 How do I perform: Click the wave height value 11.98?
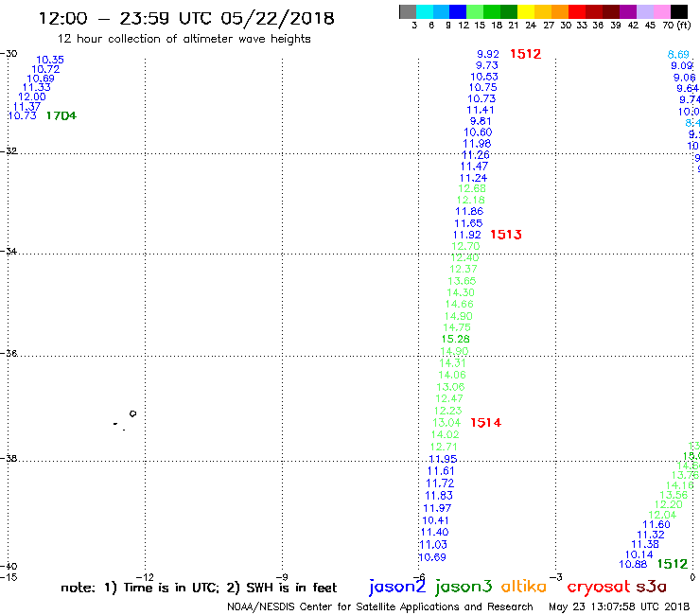pyautogui.click(x=477, y=144)
